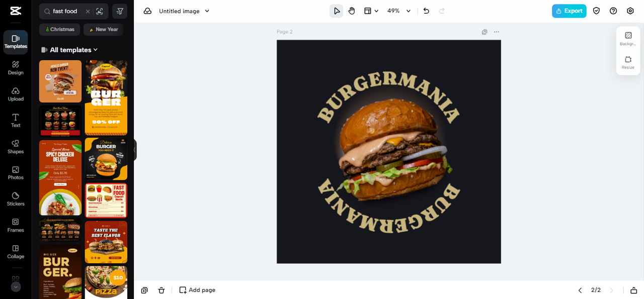644x299 pixels.
Task: Go to the next page arrow
Action: (x=612, y=290)
